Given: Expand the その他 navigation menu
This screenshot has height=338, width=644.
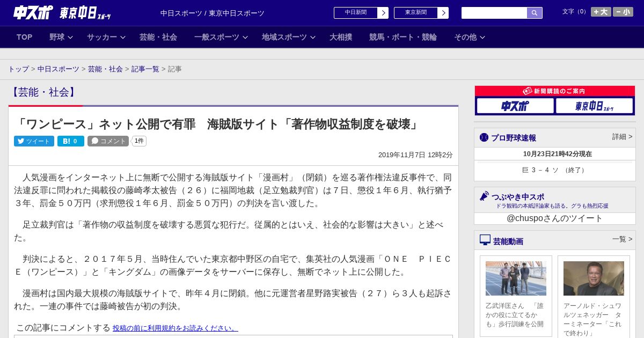Looking at the screenshot, I should click(470, 37).
